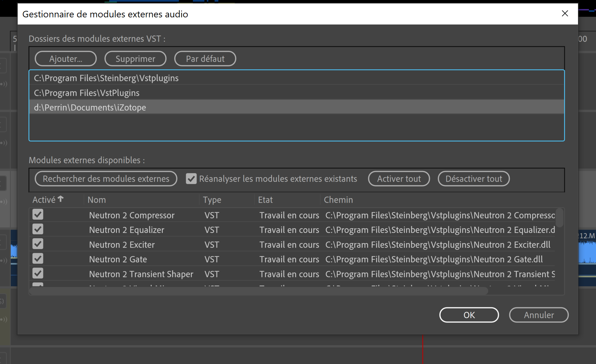Image resolution: width=596 pixels, height=364 pixels.
Task: Click the Ajouter... folder button
Action: 65,59
